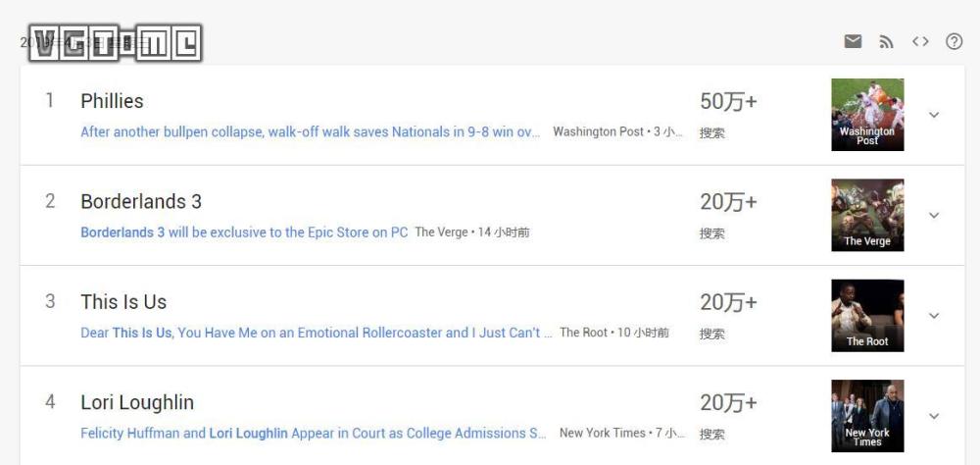The height and width of the screenshot is (465, 980).
Task: Expand the Borderlands 3 row chevron
Action: pyautogui.click(x=933, y=215)
